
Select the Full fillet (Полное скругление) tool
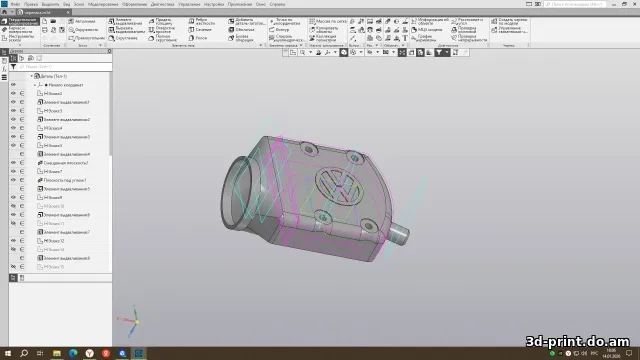162,38
